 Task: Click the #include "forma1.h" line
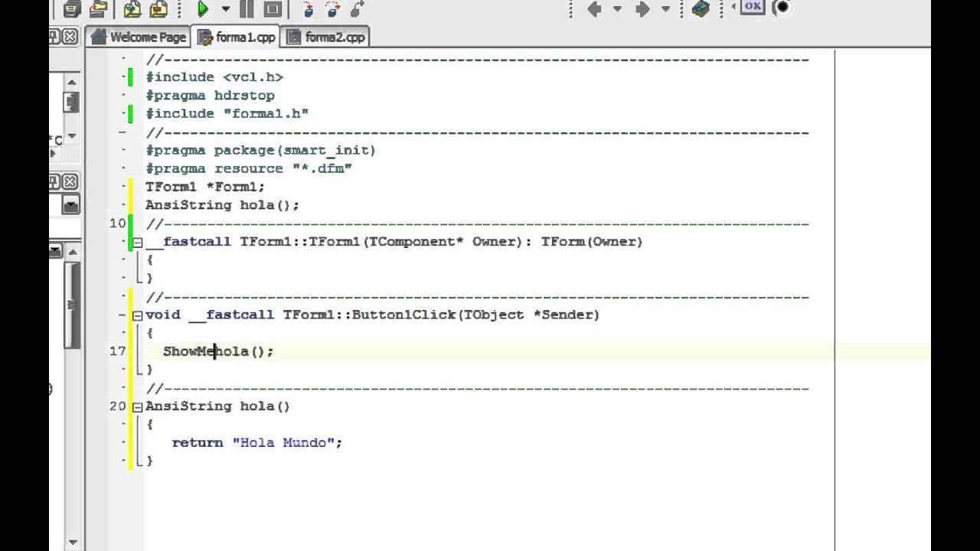point(227,114)
